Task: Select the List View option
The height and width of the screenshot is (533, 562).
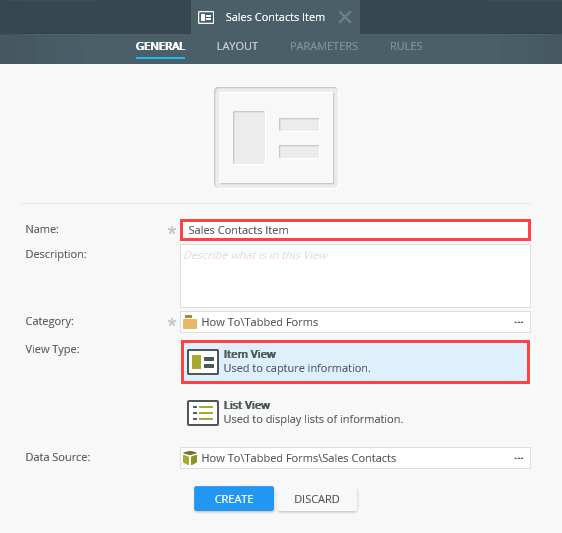Action: click(355, 413)
